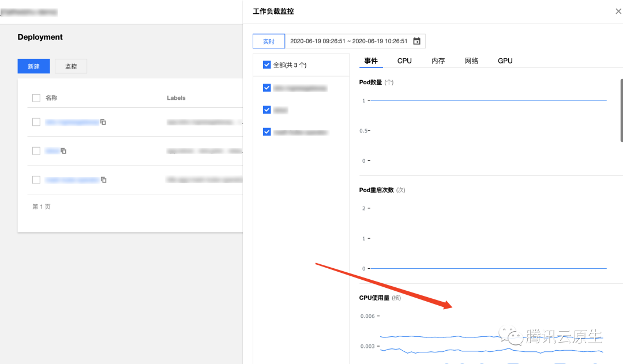Click the Deployment page heading
The image size is (623, 364).
(40, 37)
